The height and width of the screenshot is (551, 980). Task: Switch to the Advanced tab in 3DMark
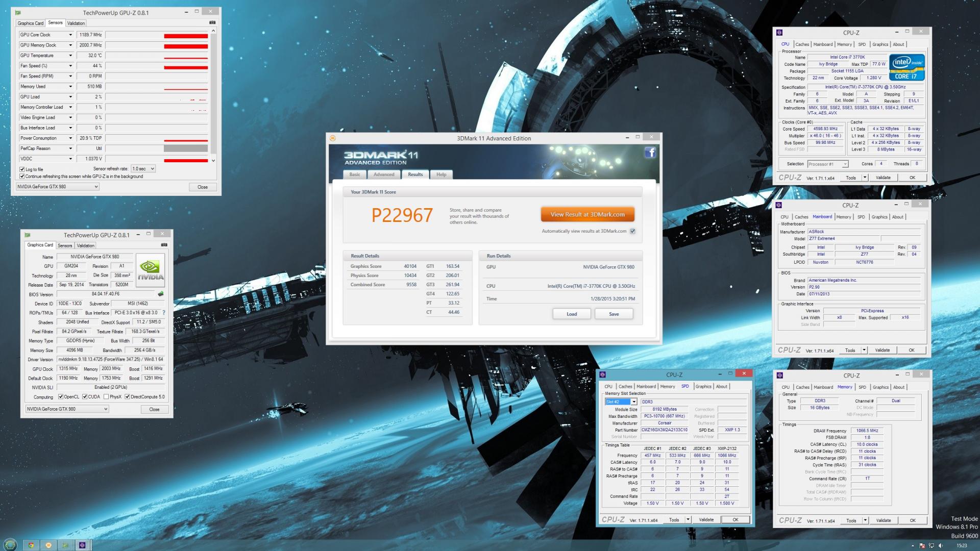click(383, 174)
